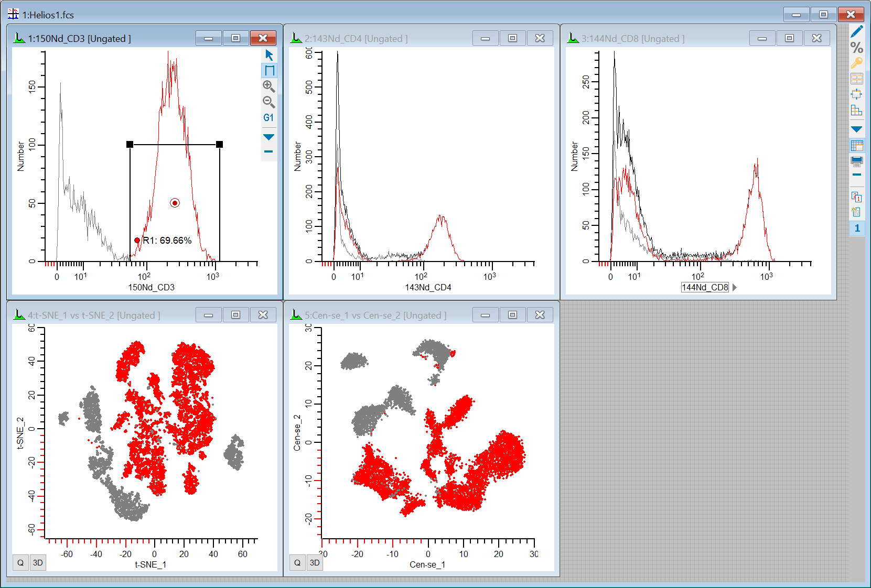This screenshot has width=871, height=588.
Task: Click the printer icon
Action: pyautogui.click(x=856, y=161)
